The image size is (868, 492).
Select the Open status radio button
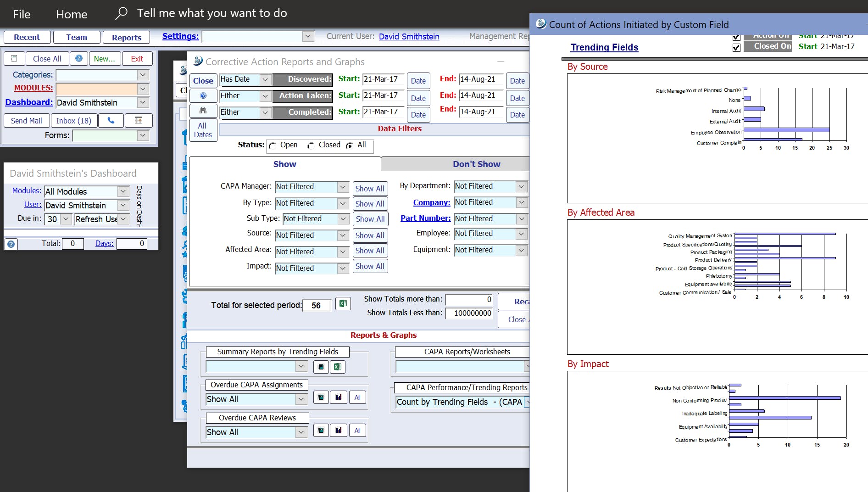point(273,145)
